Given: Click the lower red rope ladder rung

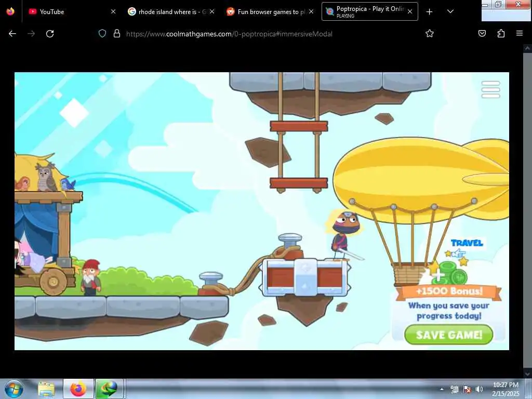Looking at the screenshot, I should coord(299,183).
